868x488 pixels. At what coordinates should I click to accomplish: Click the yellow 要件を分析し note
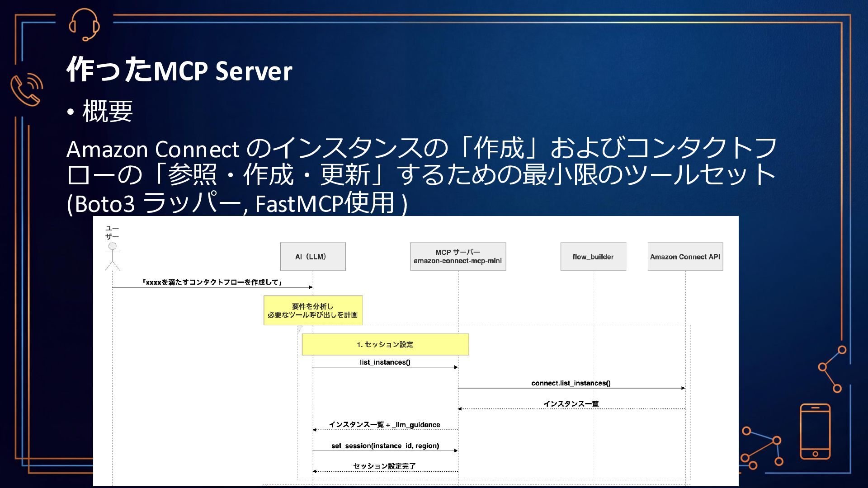click(312, 310)
